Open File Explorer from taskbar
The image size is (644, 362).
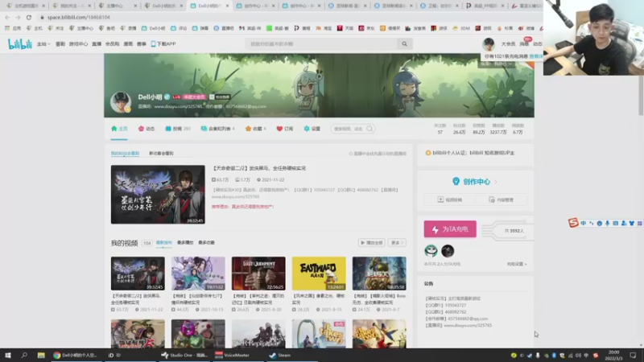pos(41,355)
